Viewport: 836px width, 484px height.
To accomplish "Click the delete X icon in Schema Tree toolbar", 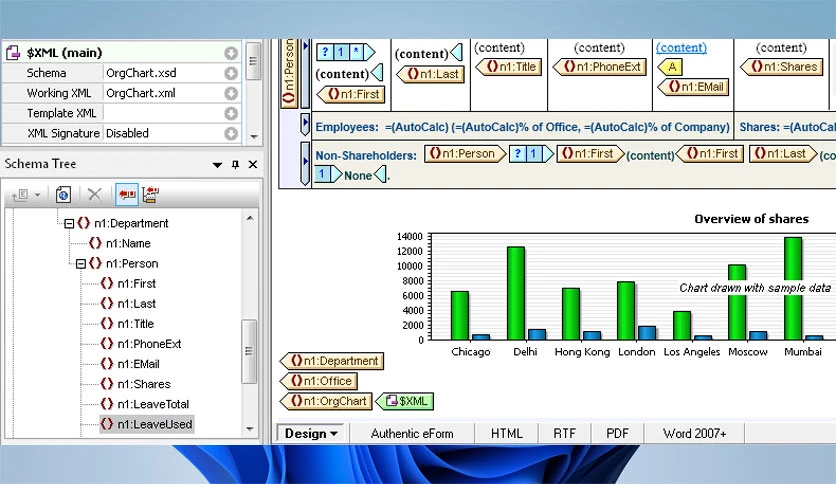I will [x=94, y=195].
